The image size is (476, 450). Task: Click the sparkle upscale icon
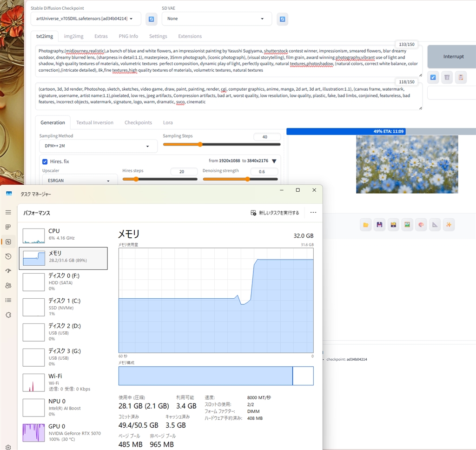(449, 225)
